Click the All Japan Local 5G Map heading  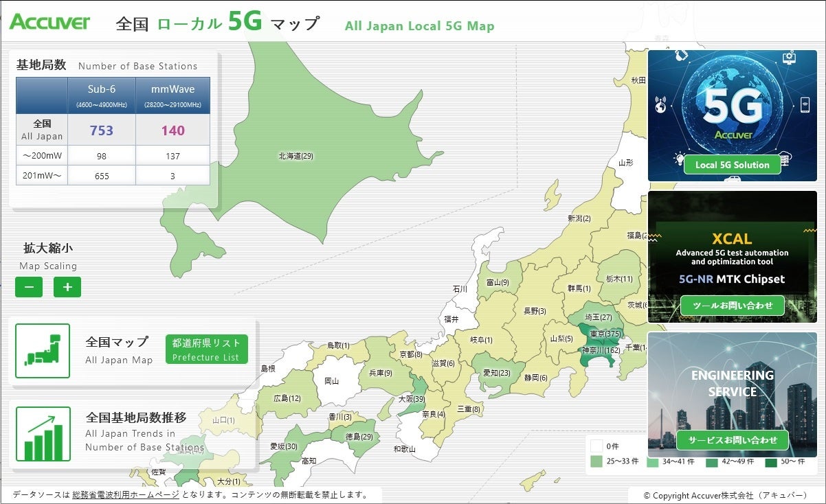click(420, 26)
